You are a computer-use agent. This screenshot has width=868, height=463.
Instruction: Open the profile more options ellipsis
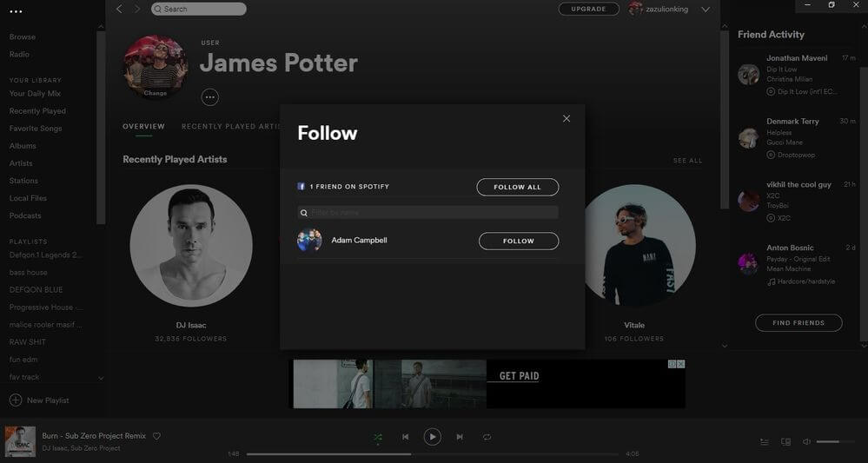[209, 97]
